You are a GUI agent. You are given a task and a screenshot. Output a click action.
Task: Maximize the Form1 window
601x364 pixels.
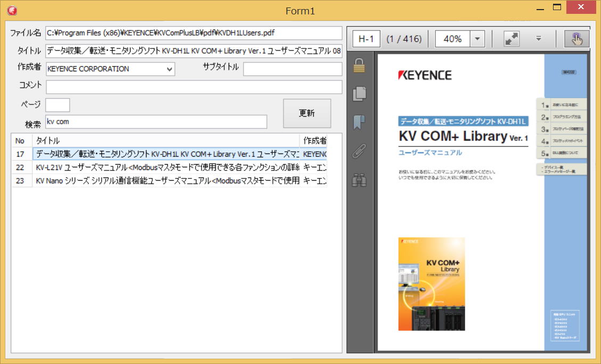(557, 7)
